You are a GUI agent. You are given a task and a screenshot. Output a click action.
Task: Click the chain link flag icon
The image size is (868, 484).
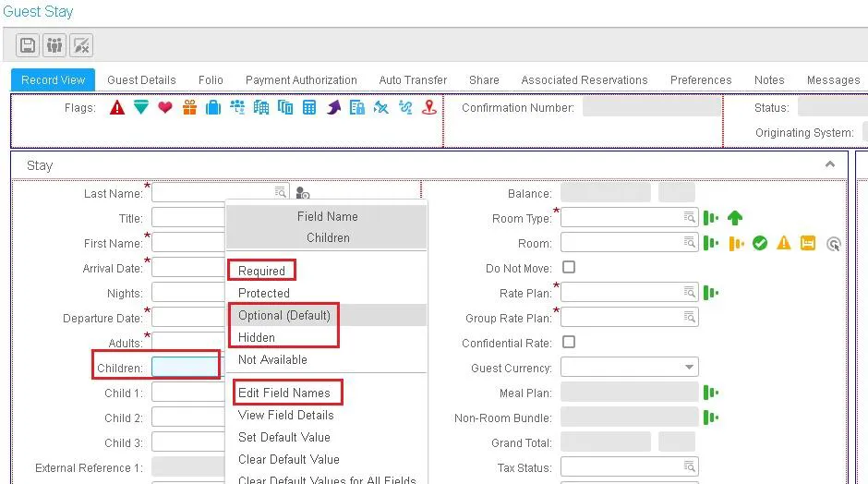pos(405,107)
